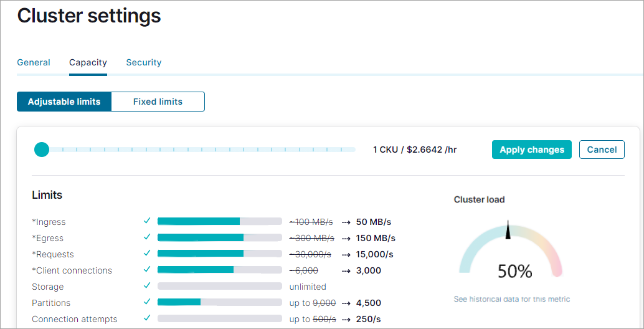Click the checkmark icon beside Ingress
Viewport: 644px width, 329px height.
(x=147, y=221)
